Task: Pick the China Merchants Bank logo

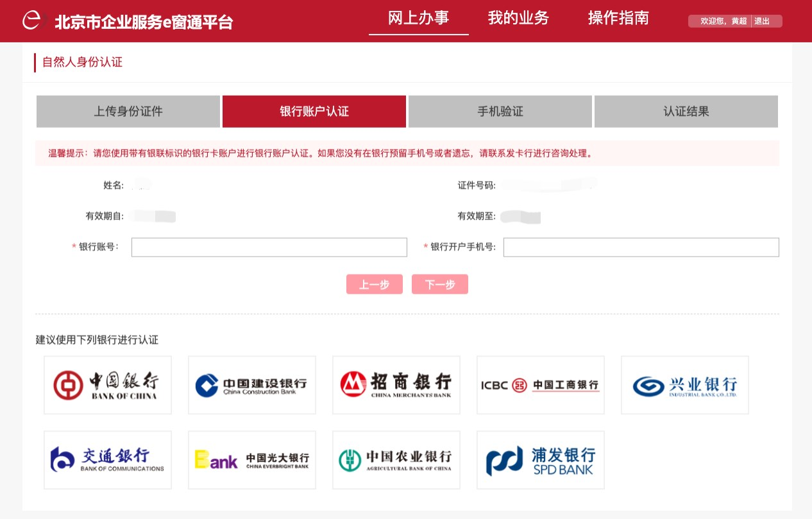Action: 396,385
